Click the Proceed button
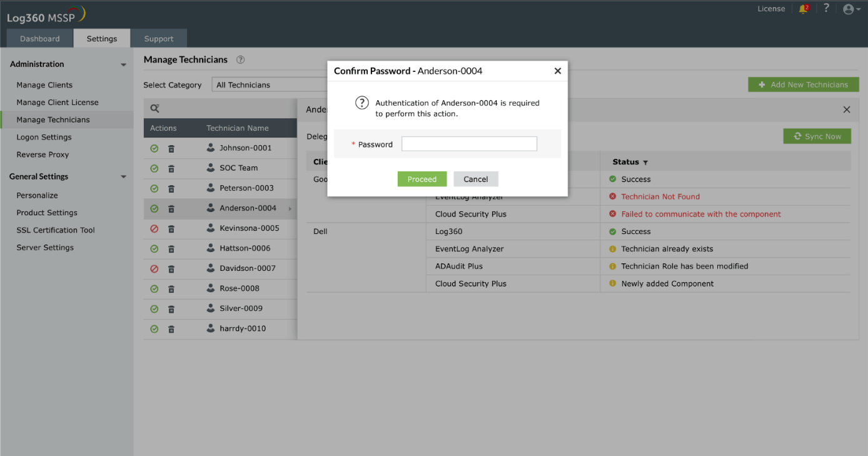868x456 pixels. click(422, 180)
